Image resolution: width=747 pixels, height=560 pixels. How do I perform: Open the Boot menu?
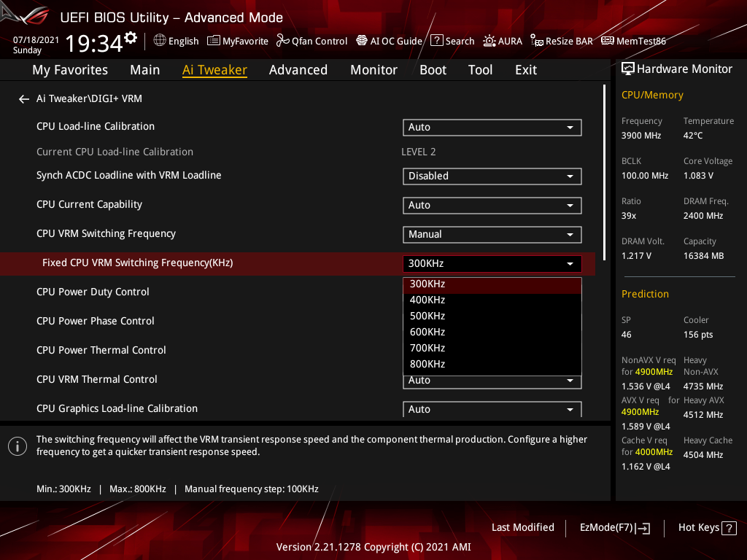433,69
